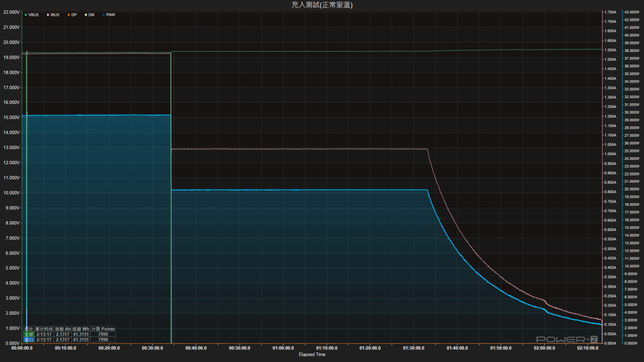This screenshot has height=362, width=644.
Task: Click the 30.000W power axis label
Action: click(632, 112)
